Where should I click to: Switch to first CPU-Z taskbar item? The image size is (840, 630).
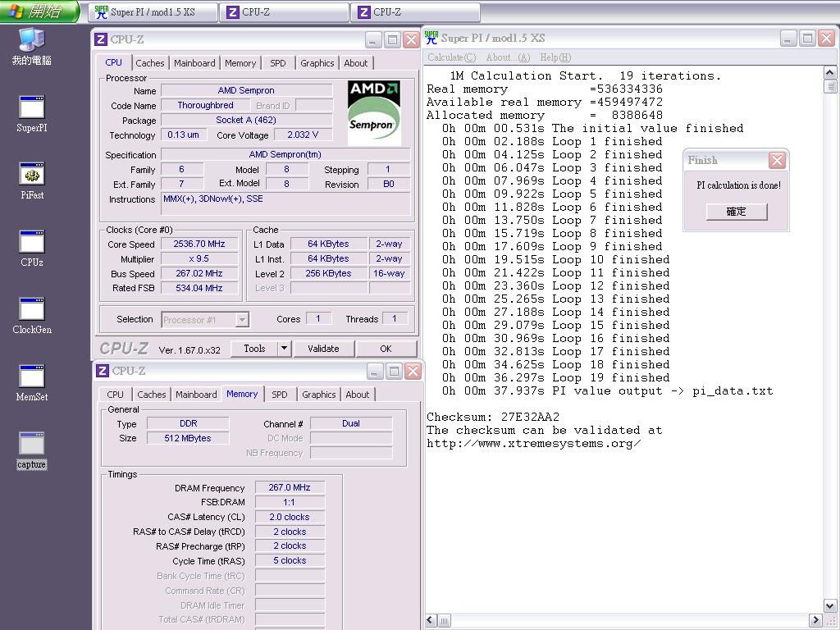pyautogui.click(x=284, y=12)
